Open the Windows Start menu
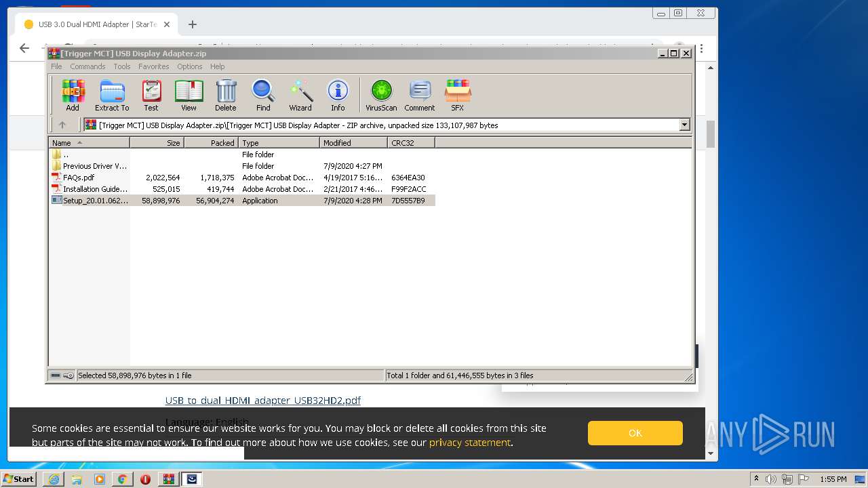The width and height of the screenshot is (868, 488). (x=19, y=479)
